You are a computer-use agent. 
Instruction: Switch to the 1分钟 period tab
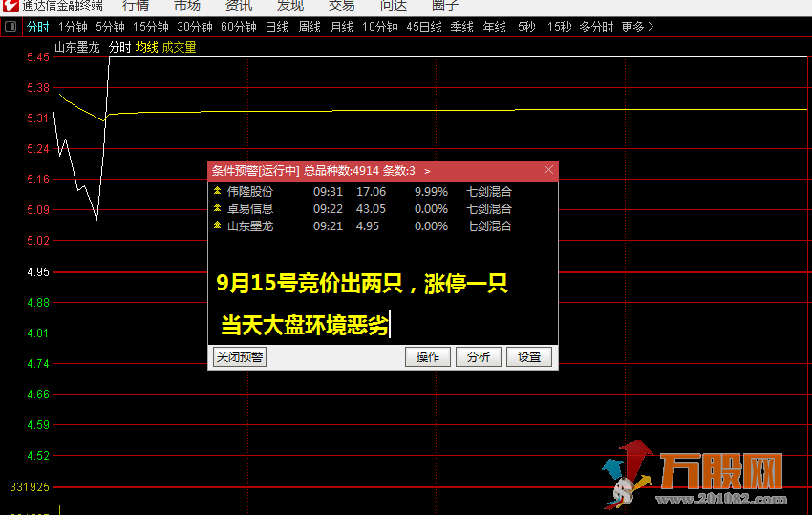tap(73, 27)
